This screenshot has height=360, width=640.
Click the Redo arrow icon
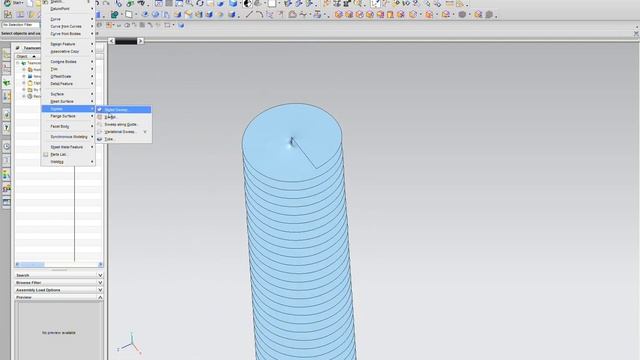[x=106, y=4]
